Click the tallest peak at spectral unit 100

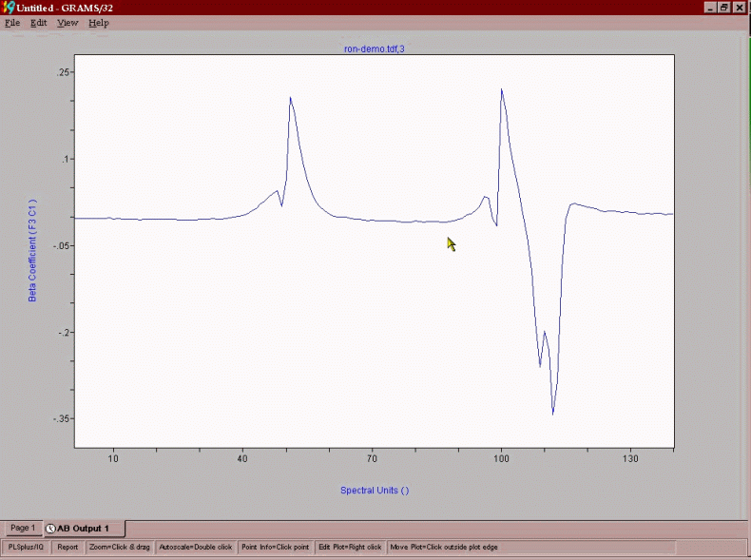[502, 89]
